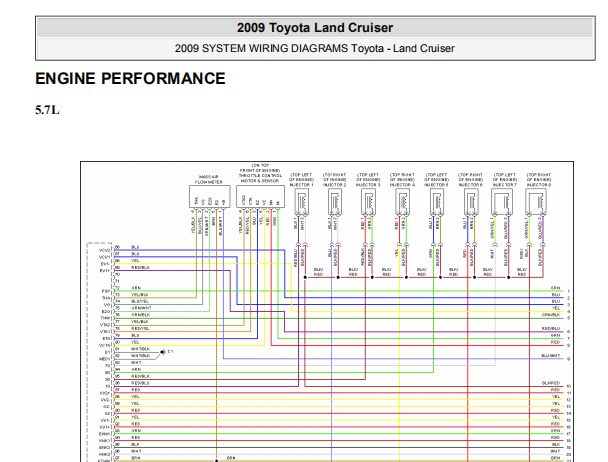The width and height of the screenshot is (608, 462).
Task: Click the "5.7L" engine size heading
Action: click(47, 110)
